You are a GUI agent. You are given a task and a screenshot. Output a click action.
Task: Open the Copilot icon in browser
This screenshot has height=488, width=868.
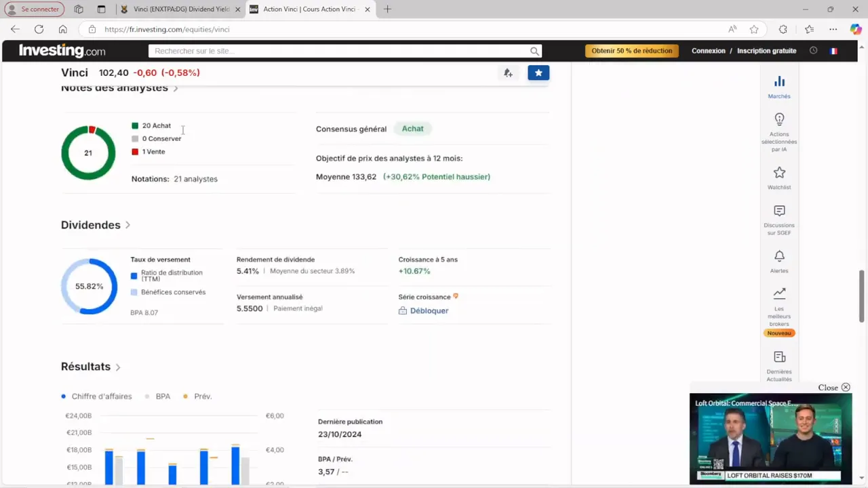(856, 29)
